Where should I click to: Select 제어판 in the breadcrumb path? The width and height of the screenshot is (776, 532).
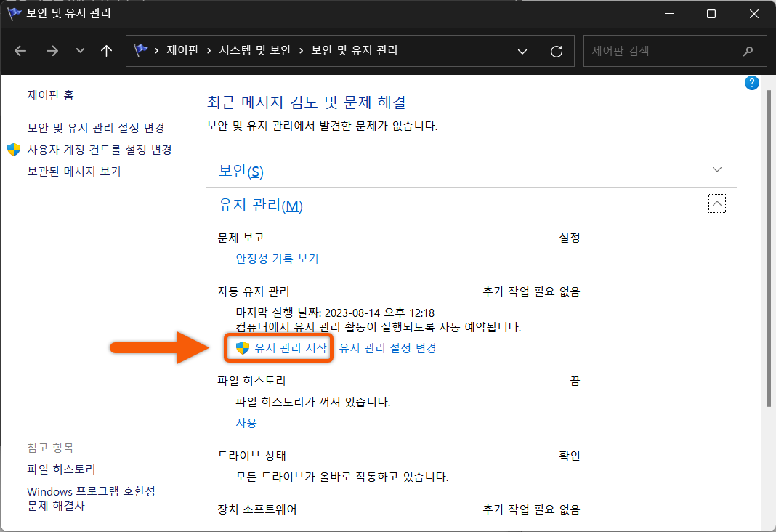pyautogui.click(x=177, y=50)
